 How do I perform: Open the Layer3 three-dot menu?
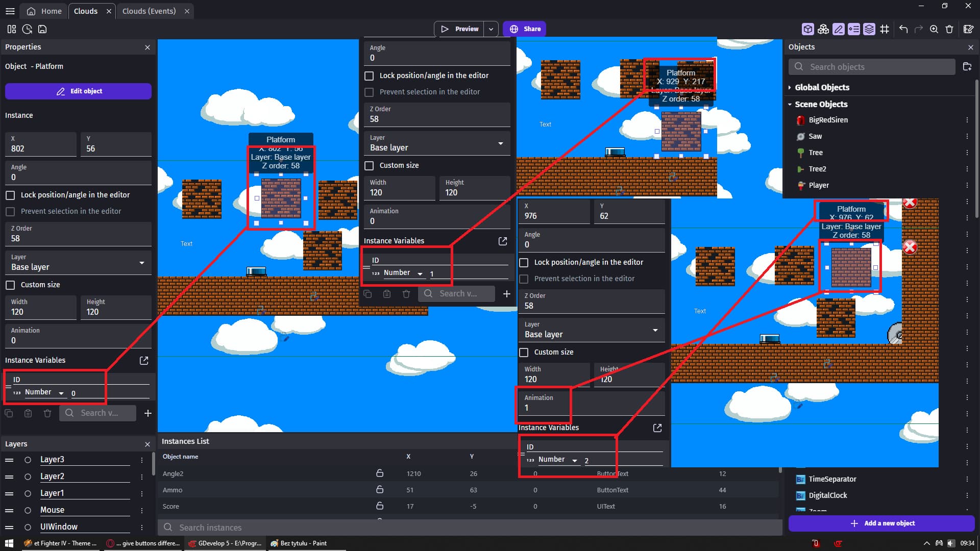pyautogui.click(x=142, y=460)
